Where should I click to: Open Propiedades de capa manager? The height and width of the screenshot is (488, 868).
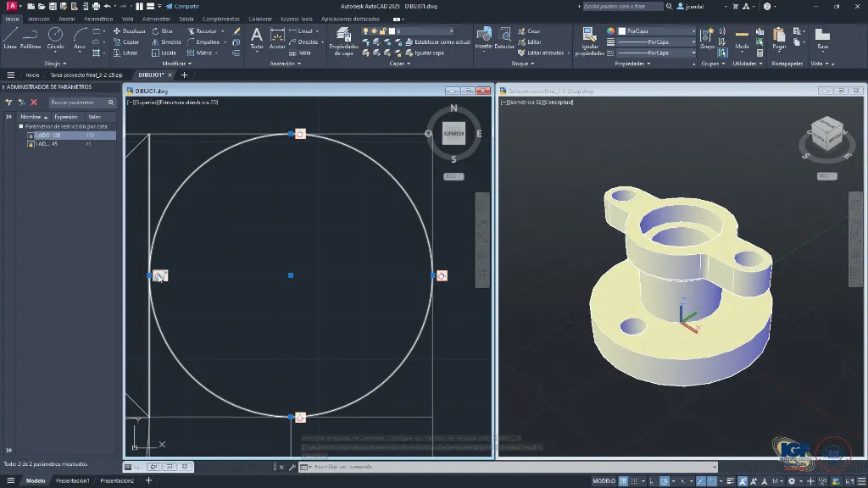pyautogui.click(x=343, y=41)
